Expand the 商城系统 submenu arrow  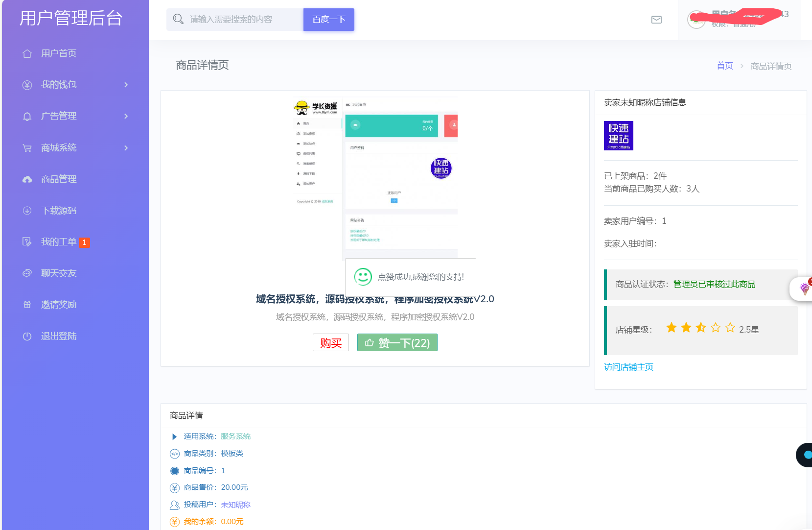coord(126,148)
